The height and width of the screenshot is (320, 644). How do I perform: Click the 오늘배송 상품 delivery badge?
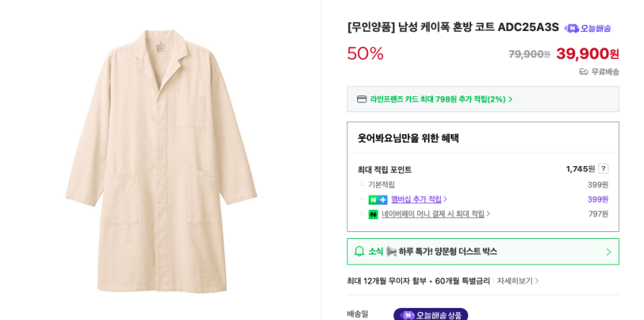(x=430, y=315)
